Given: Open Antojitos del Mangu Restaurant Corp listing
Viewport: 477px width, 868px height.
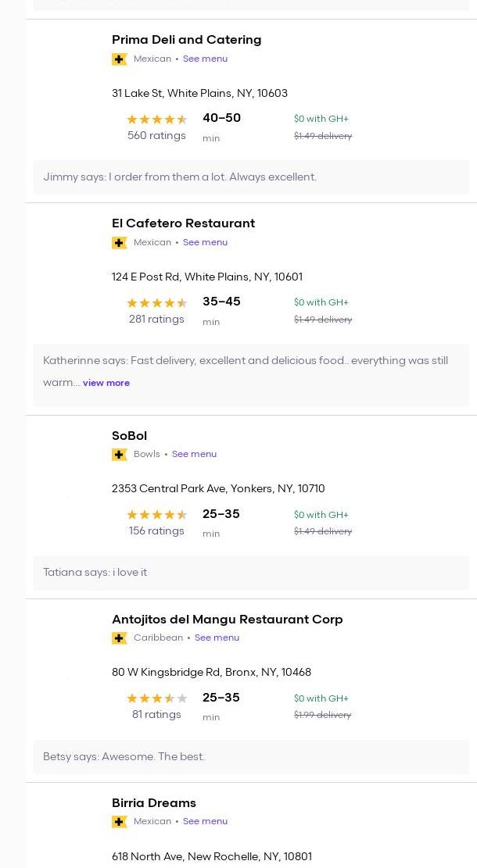Looking at the screenshot, I should (x=227, y=620).
